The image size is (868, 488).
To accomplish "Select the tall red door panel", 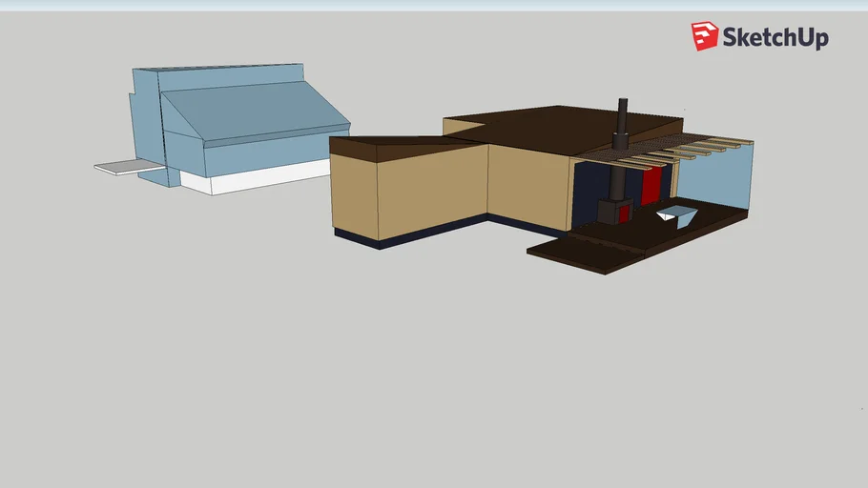I will pyautogui.click(x=651, y=185).
